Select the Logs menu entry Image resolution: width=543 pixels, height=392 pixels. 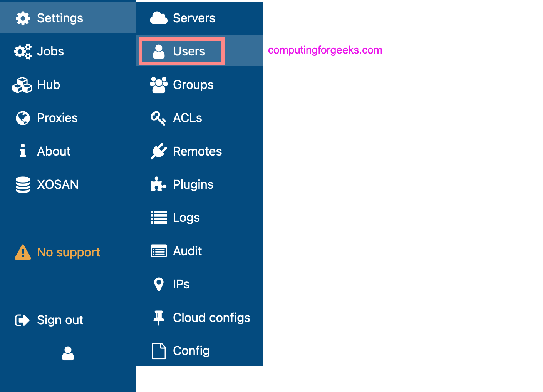tap(186, 217)
